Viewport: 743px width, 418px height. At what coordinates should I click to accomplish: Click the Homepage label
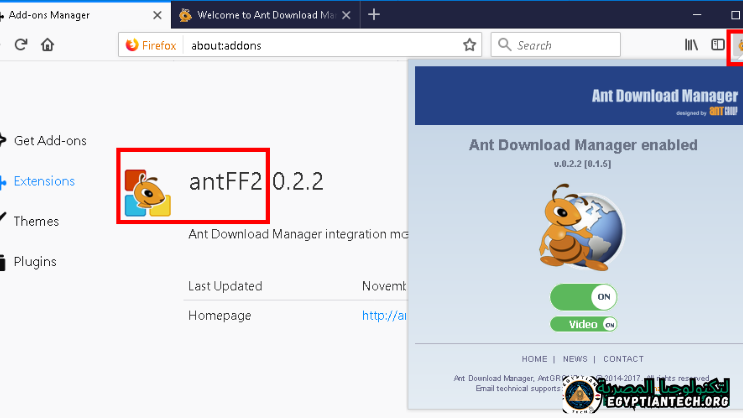point(219,316)
